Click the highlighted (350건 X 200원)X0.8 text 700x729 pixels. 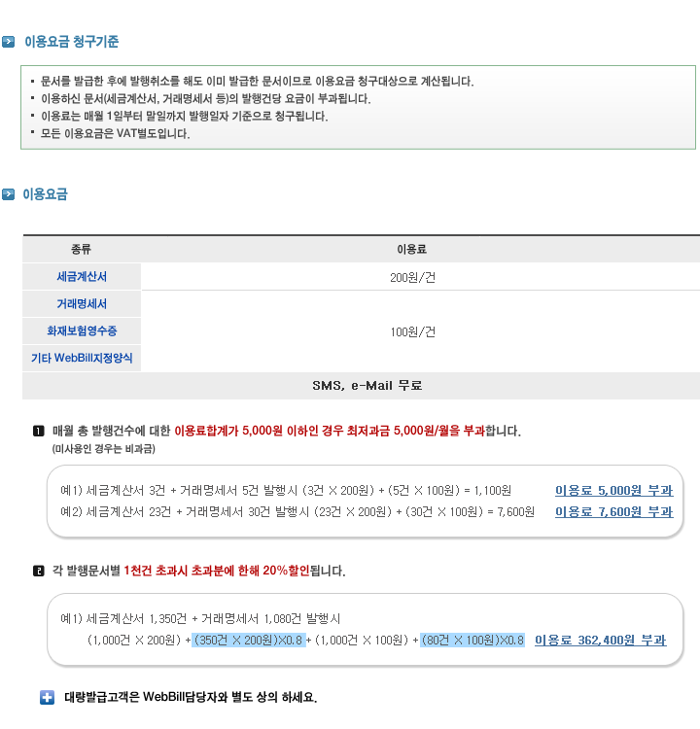(x=249, y=641)
